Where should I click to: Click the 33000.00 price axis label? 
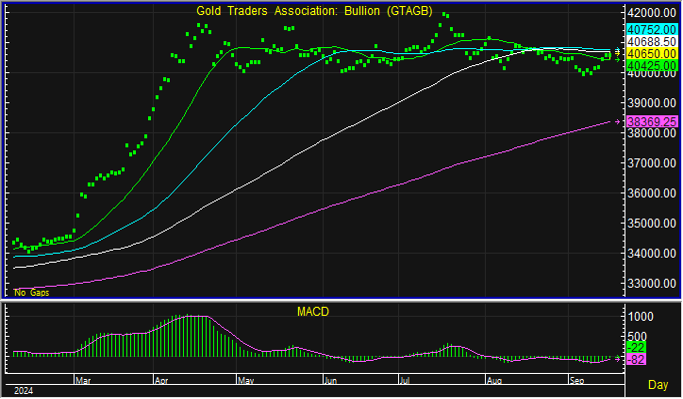point(652,283)
